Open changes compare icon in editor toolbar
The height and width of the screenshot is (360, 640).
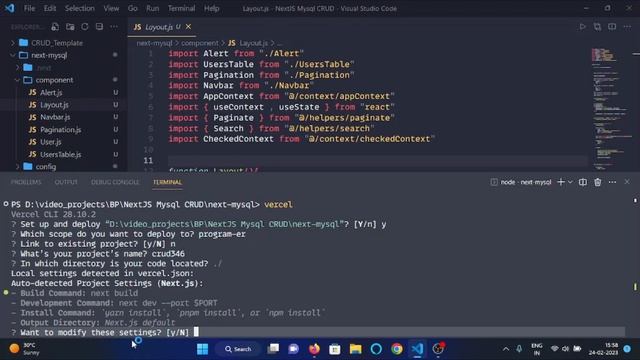tap(597, 27)
